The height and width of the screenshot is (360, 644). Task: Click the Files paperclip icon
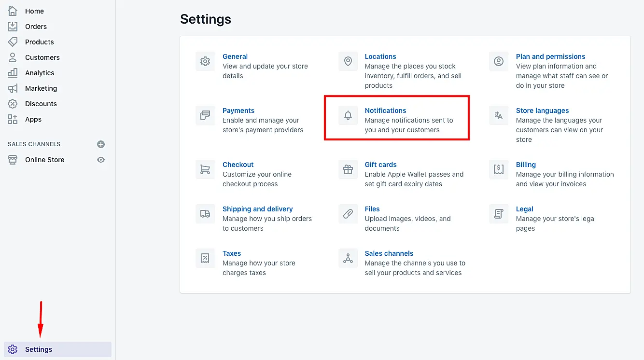[x=348, y=214]
